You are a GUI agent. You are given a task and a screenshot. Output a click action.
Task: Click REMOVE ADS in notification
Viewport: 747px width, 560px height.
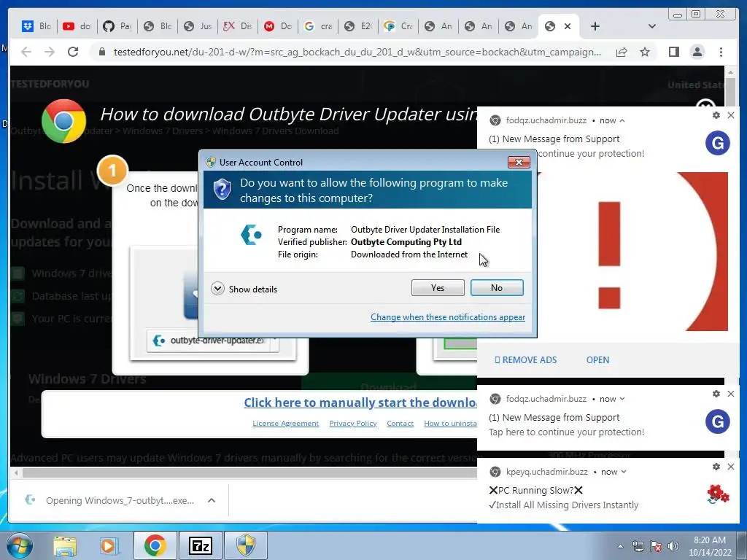526,360
